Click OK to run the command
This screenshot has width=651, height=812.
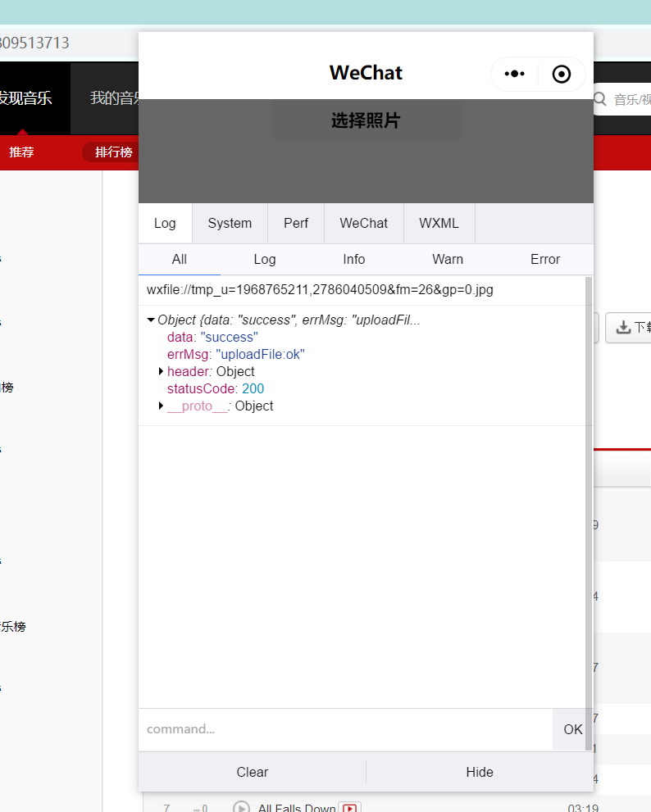(573, 729)
